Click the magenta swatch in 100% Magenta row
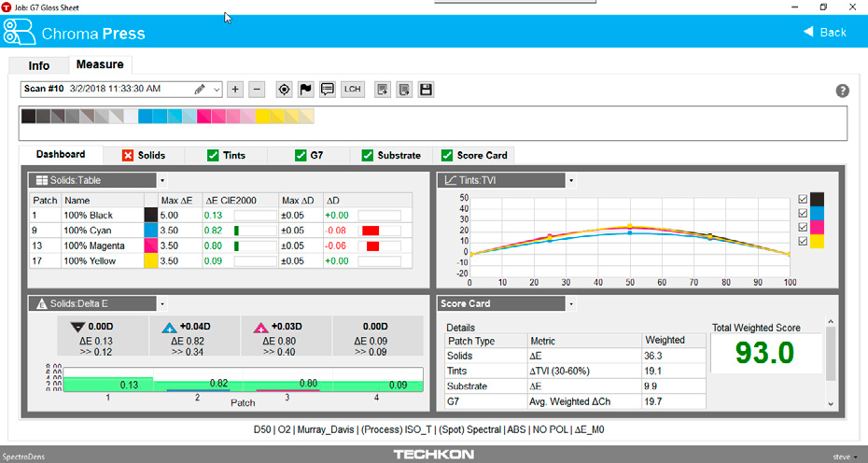The width and height of the screenshot is (868, 463). pyautogui.click(x=150, y=246)
